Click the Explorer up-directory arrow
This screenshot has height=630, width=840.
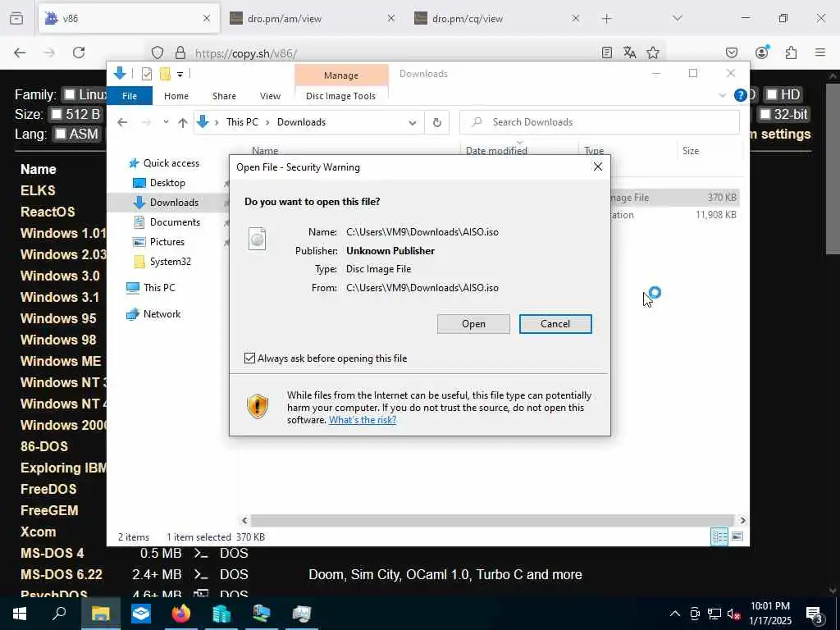[183, 122]
